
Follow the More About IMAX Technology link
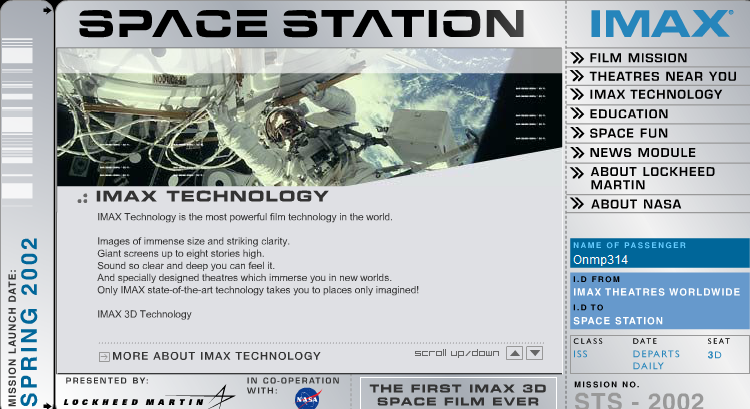(x=216, y=356)
